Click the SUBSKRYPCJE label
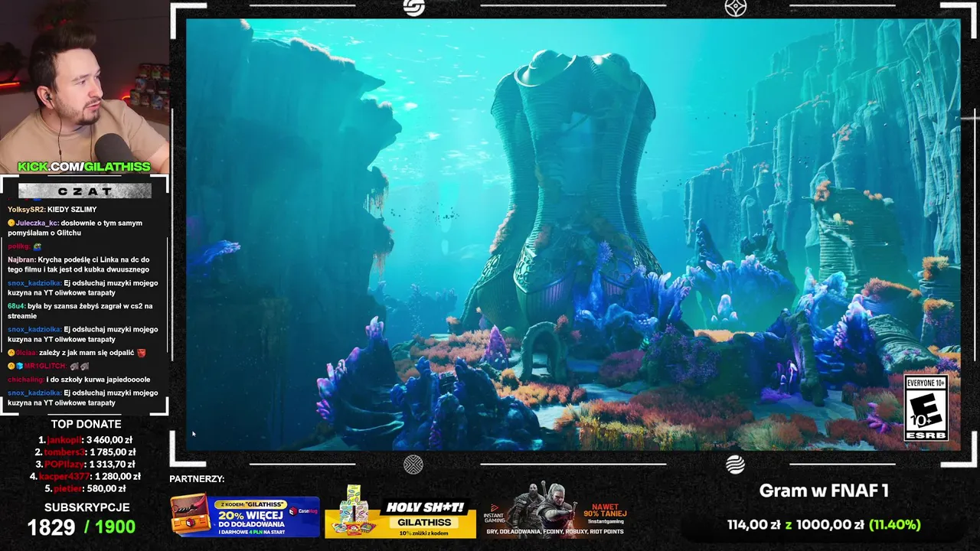 coord(87,507)
